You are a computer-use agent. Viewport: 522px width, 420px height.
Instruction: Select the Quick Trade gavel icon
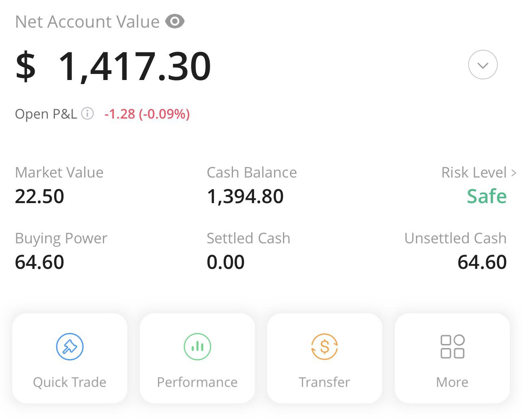pos(70,346)
